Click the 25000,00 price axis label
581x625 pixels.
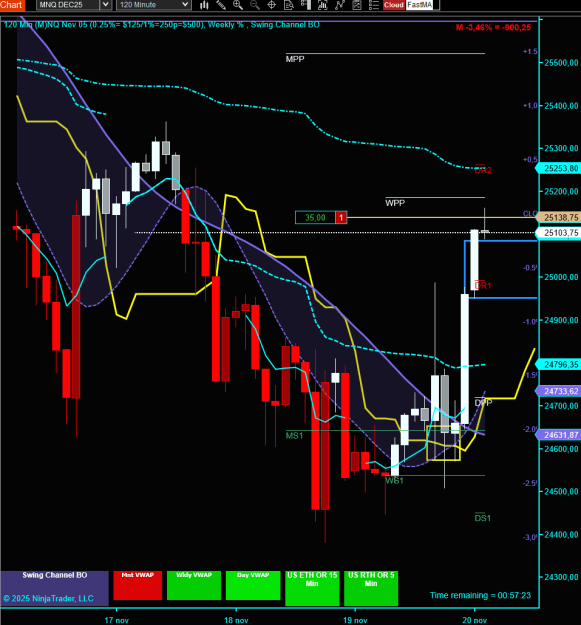pos(561,277)
